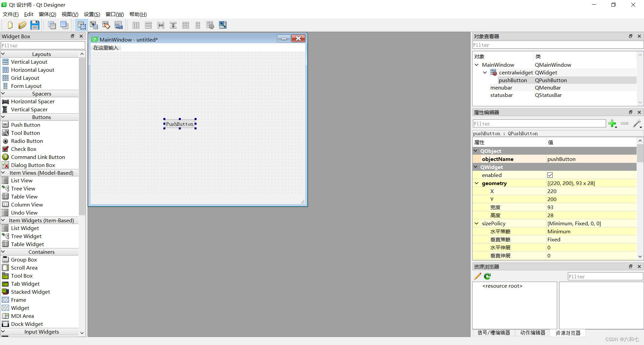Collapse Item Views (Model-Based) category
This screenshot has width=644, height=345.
[3, 173]
